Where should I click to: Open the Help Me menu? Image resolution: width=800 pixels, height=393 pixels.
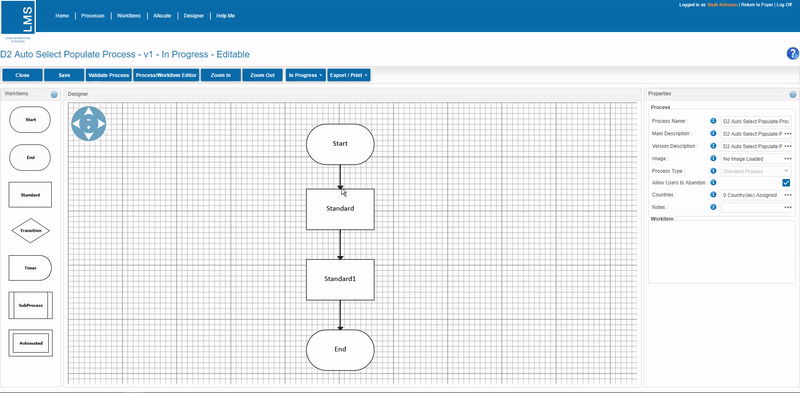click(x=226, y=16)
